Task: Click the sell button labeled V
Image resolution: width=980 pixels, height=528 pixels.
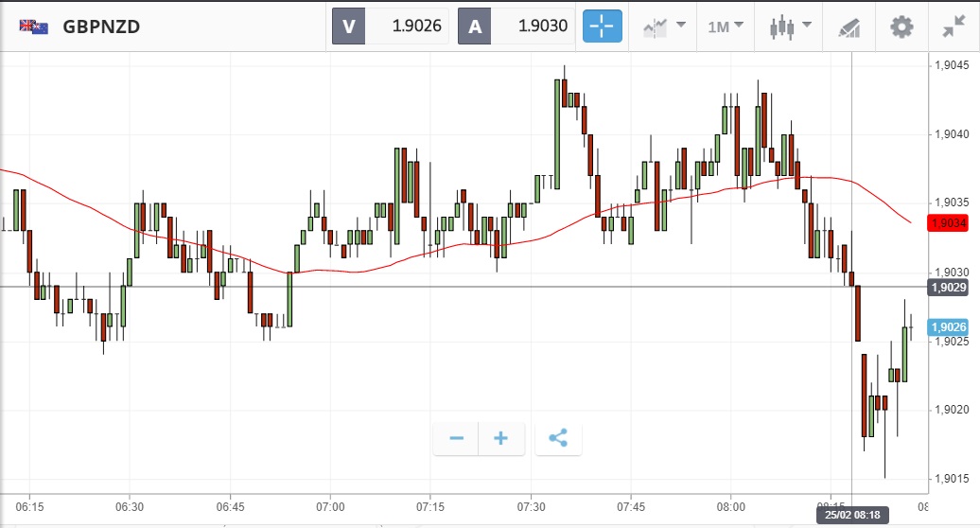Action: 348,26
